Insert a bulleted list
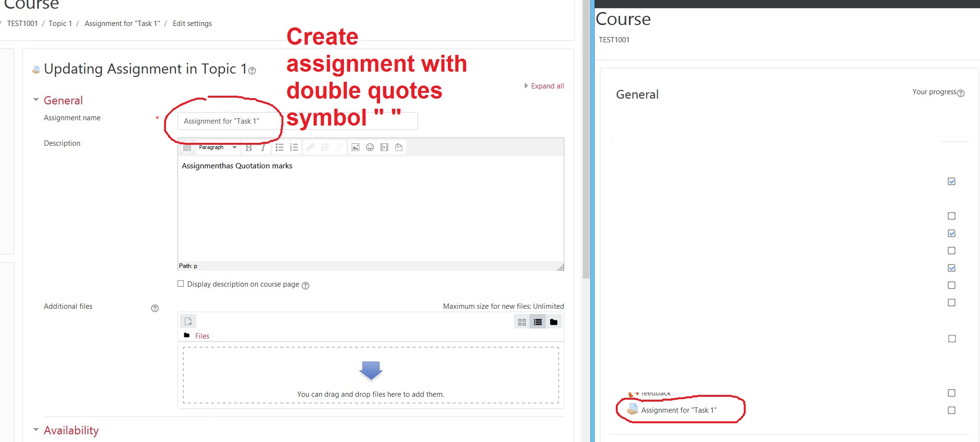Viewport: 980px width, 442px height. (280, 148)
